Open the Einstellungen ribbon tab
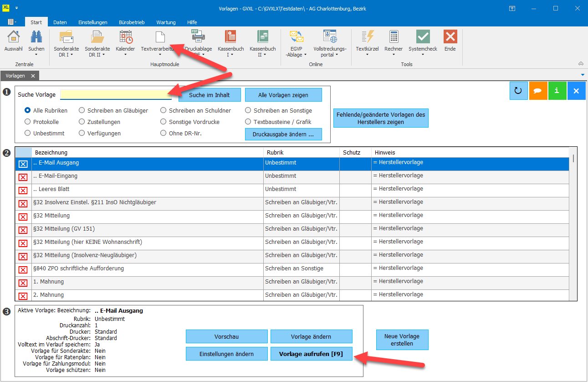This screenshot has width=588, height=382. 93,22
